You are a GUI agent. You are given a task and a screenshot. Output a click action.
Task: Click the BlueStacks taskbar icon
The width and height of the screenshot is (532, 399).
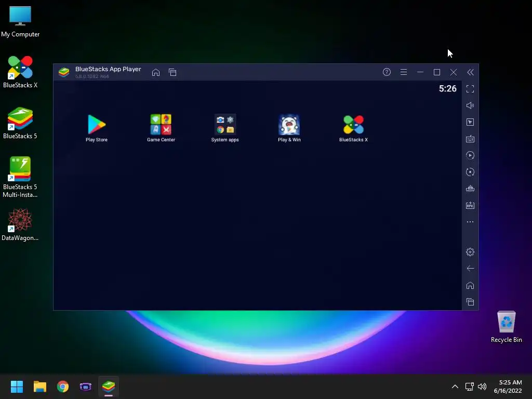tap(109, 387)
